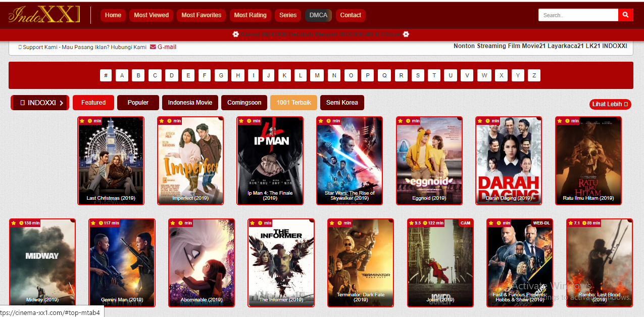Click the chevron arrow on INDOXXI button
Image resolution: width=644 pixels, height=317 pixels.
(62, 103)
